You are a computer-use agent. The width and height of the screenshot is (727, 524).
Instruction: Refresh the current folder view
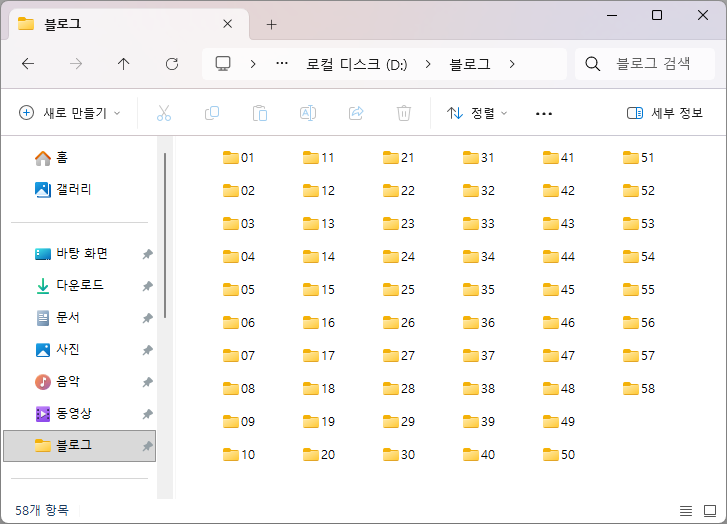point(172,64)
